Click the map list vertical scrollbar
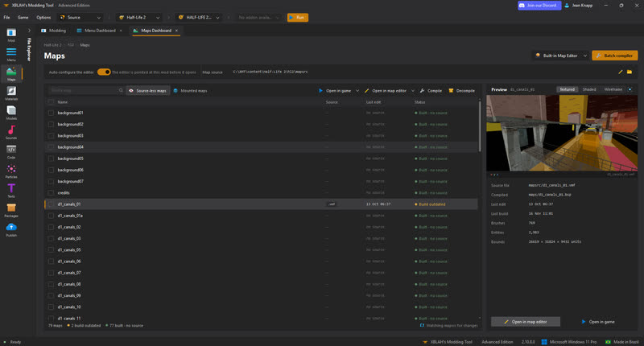The height and width of the screenshot is (346, 644). click(480, 126)
